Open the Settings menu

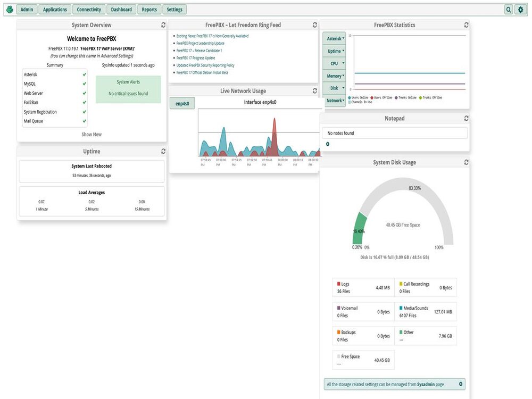pyautogui.click(x=174, y=10)
